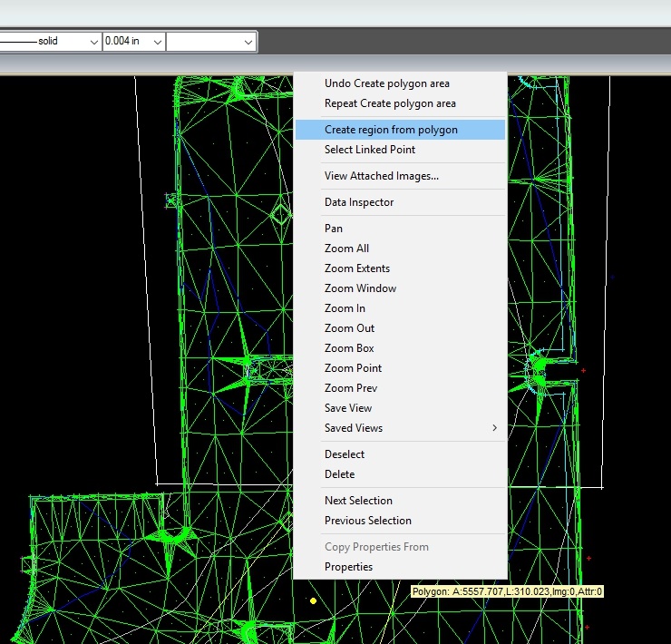Viewport: 671px width, 644px height.
Task: Choose Deselect in the context menu
Action: [x=345, y=454]
